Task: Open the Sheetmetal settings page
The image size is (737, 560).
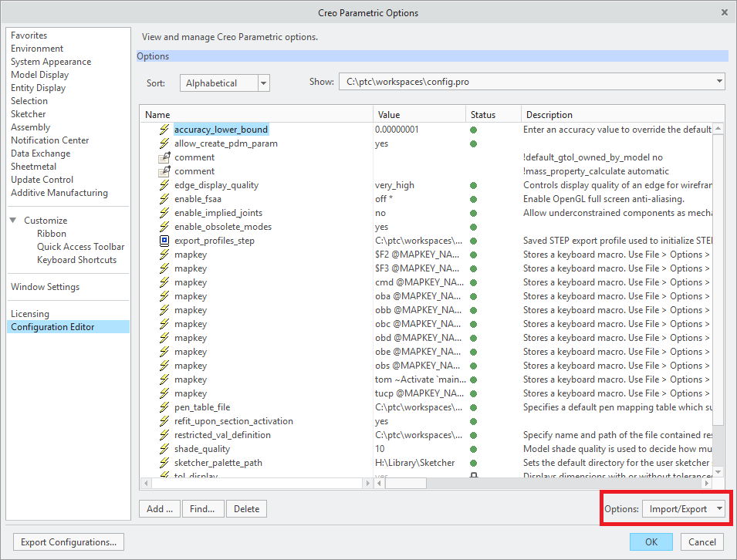Action: [x=33, y=166]
